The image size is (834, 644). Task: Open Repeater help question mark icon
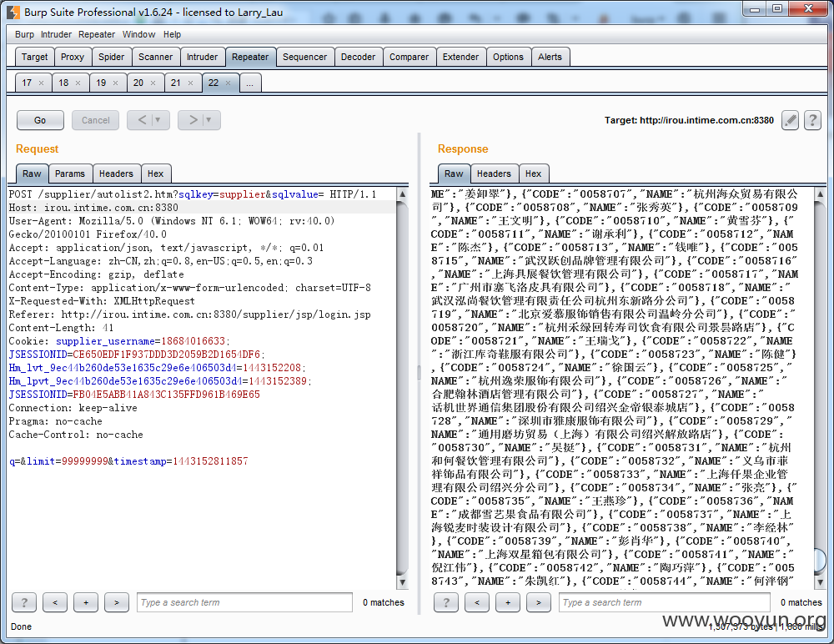(x=812, y=120)
